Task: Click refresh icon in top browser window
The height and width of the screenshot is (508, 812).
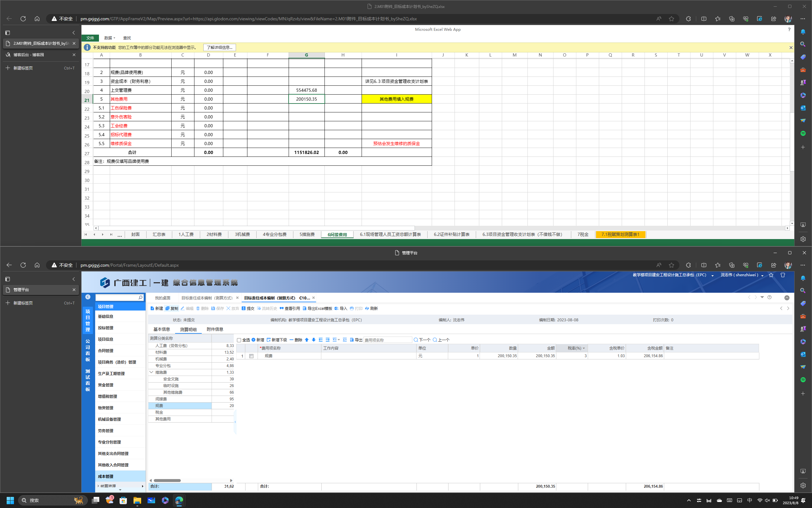Action: click(x=23, y=19)
